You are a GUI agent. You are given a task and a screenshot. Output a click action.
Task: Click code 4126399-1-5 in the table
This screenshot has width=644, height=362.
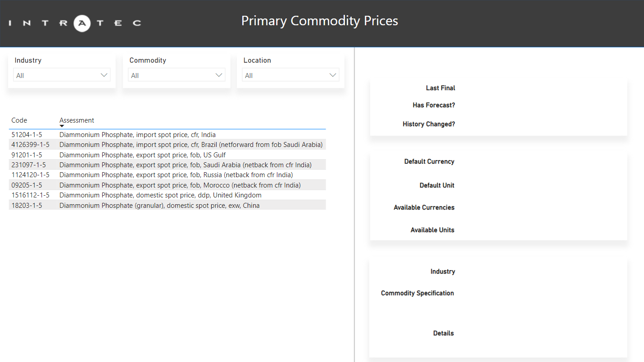tap(30, 145)
